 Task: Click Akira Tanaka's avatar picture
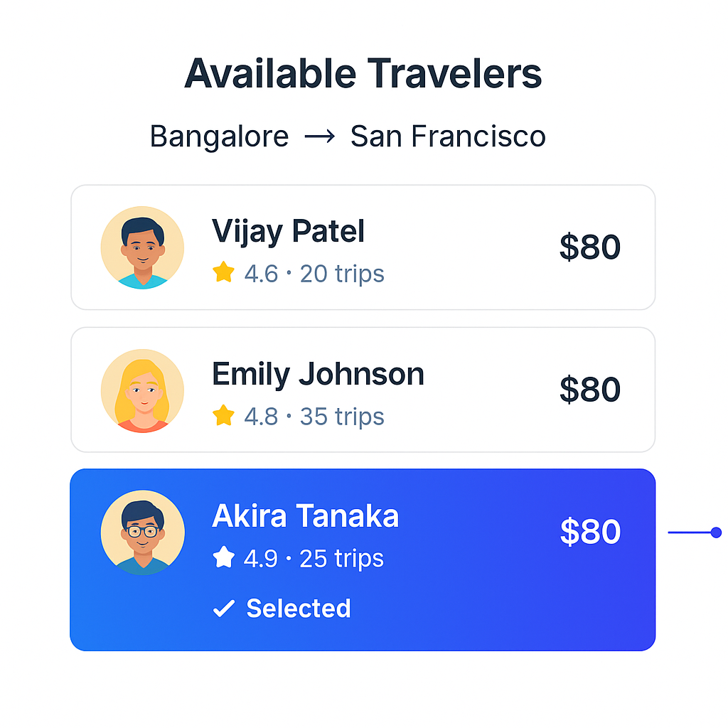point(142,532)
